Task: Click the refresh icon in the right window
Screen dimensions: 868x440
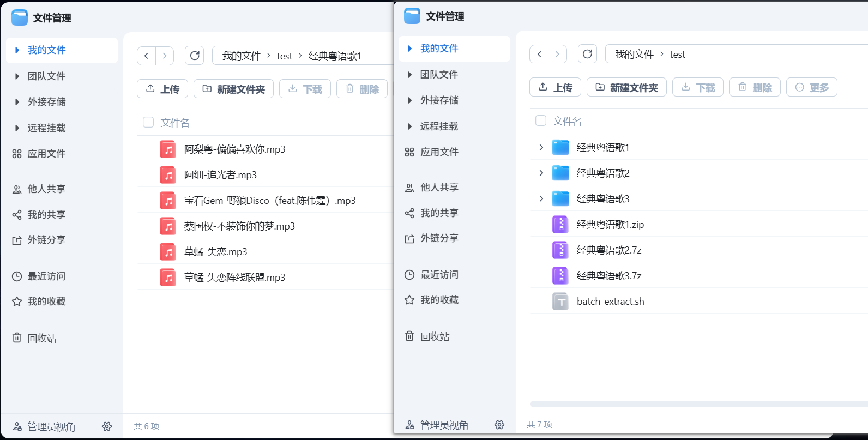Action: (587, 54)
